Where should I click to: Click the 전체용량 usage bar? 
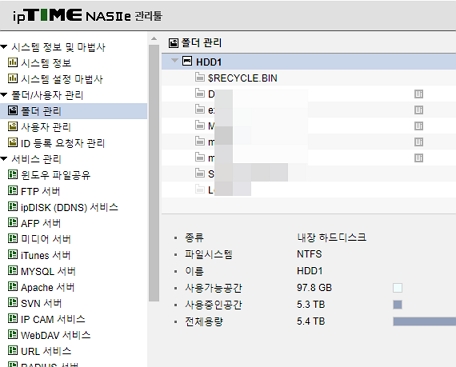point(424,321)
